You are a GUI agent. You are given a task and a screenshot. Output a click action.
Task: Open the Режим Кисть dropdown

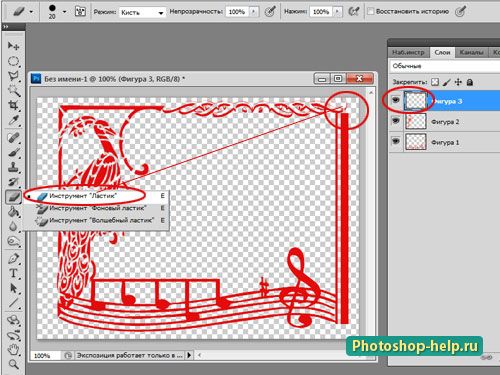pyautogui.click(x=142, y=12)
